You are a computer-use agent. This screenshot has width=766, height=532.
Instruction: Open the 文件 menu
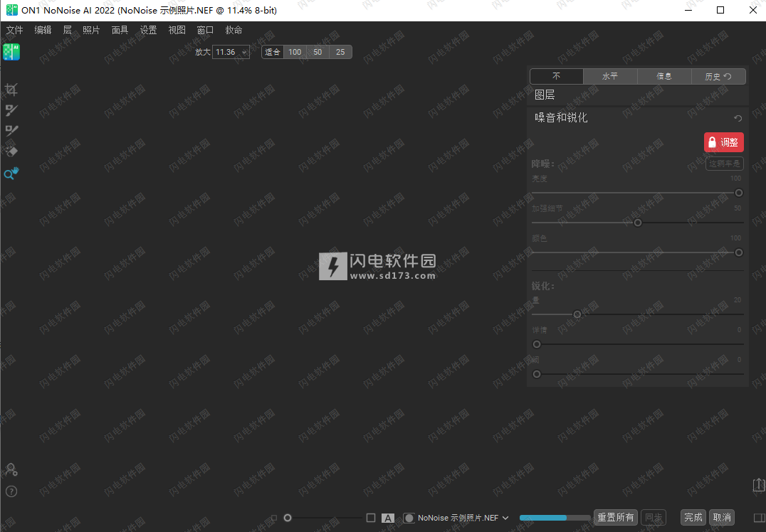(x=15, y=30)
